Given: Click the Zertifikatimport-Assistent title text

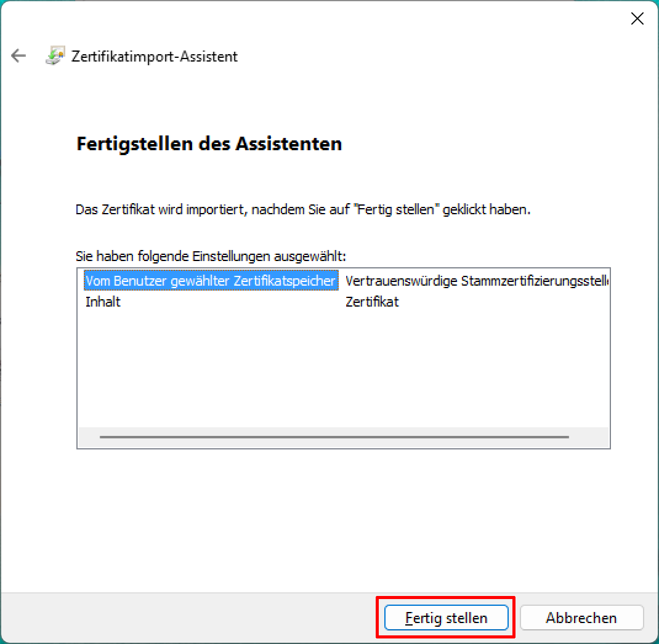Looking at the screenshot, I should pos(154,56).
